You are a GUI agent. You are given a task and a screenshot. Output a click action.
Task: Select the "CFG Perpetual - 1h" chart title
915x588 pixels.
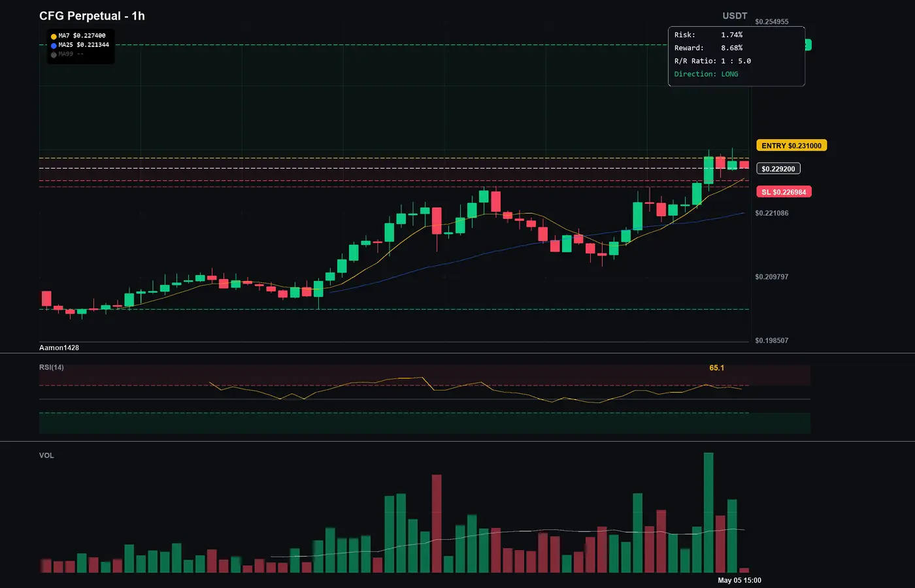[x=92, y=16]
